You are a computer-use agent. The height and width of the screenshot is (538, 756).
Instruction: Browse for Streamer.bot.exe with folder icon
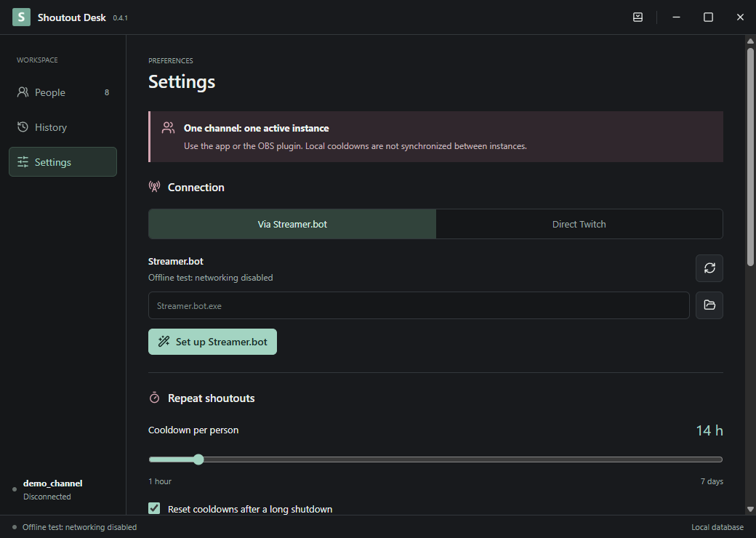[709, 305]
